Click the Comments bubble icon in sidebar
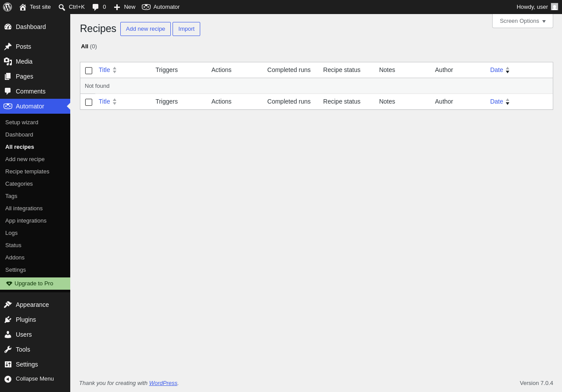 click(x=8, y=91)
